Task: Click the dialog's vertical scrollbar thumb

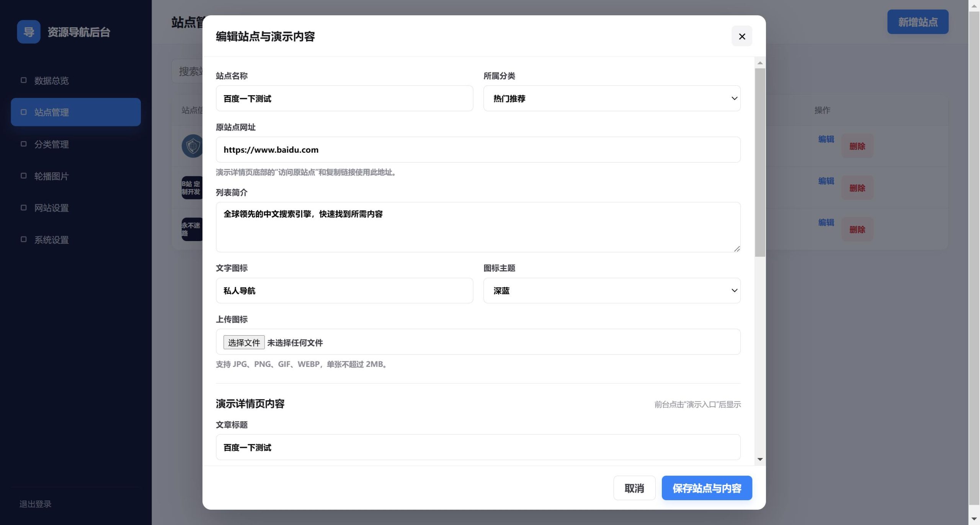Action: [x=760, y=163]
